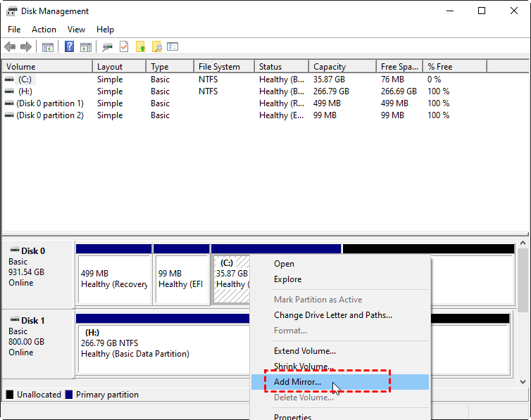This screenshot has height=420, width=531.
Task: Select the (H:) volume row name
Action: pyautogui.click(x=25, y=91)
